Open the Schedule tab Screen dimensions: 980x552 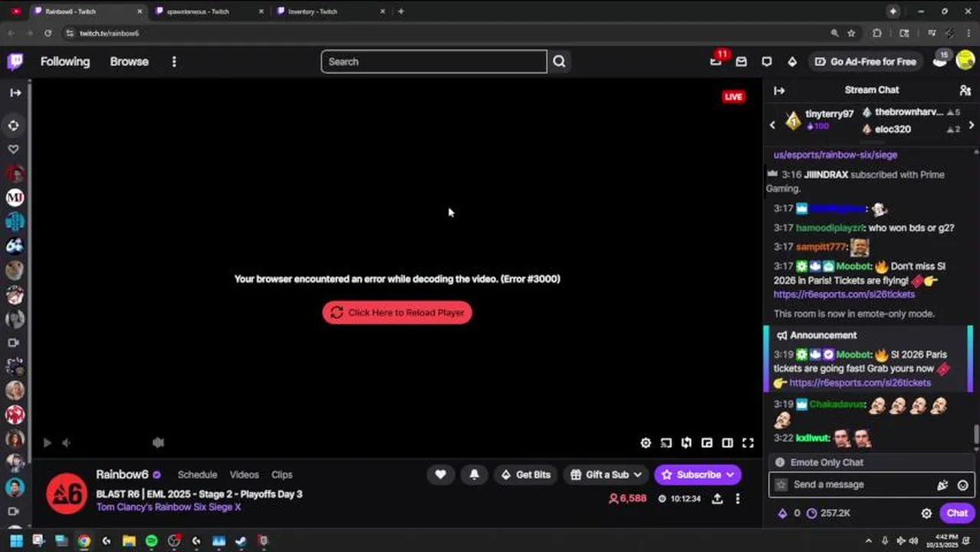(x=197, y=475)
